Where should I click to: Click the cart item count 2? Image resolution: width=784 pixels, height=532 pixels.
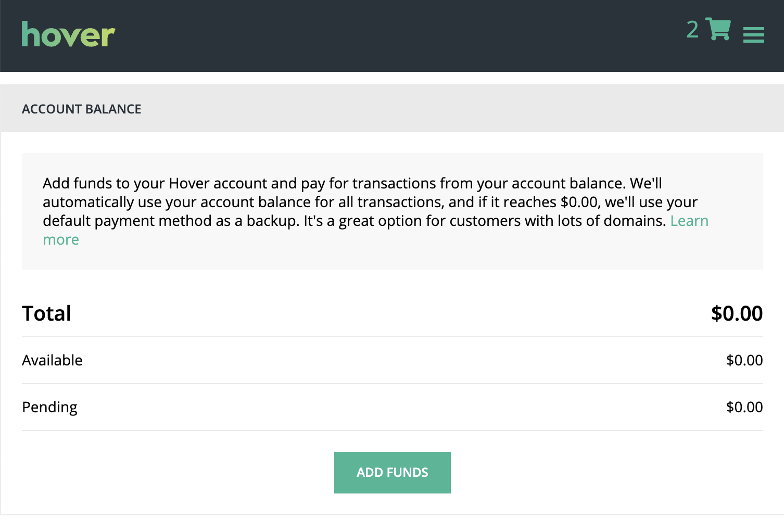[x=692, y=30]
